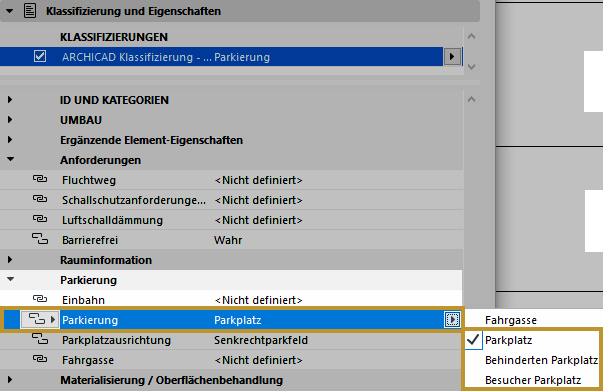Select Besucher Parkplatz in the popup
Viewport: 603px width, 391px height.
click(x=533, y=380)
